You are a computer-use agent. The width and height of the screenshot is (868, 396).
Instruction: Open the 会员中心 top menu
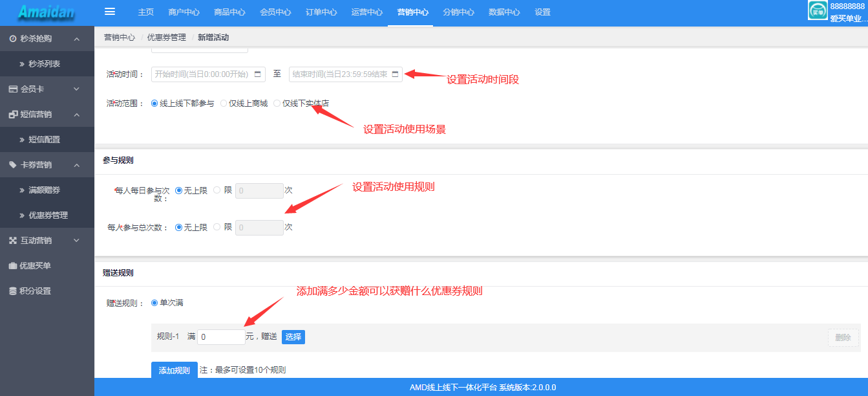tap(275, 12)
